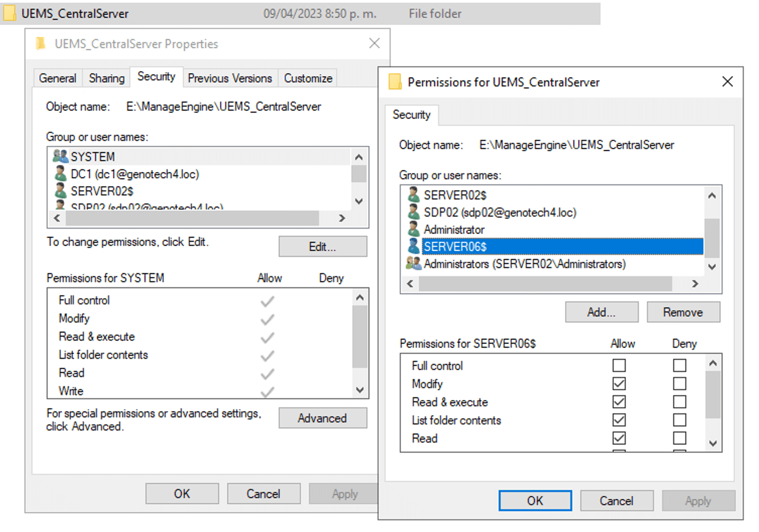The image size is (759, 532).
Task: Check Deny Modify for SERVER06$
Action: (680, 384)
